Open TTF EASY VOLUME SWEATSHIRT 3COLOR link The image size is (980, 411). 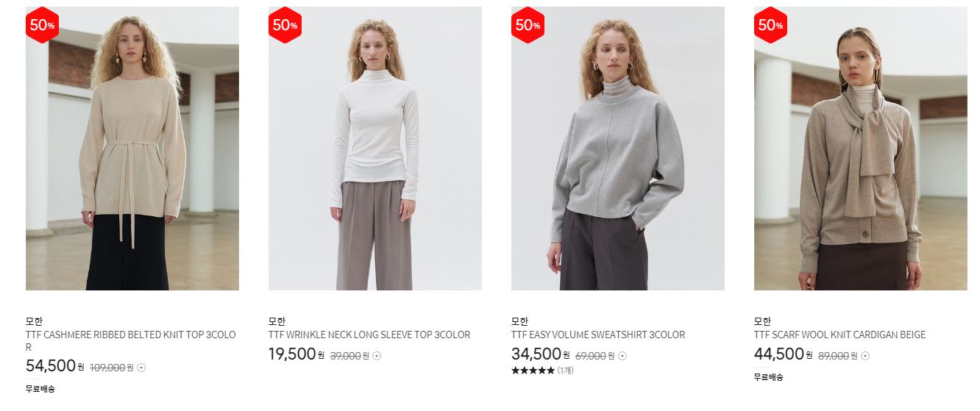tap(598, 335)
